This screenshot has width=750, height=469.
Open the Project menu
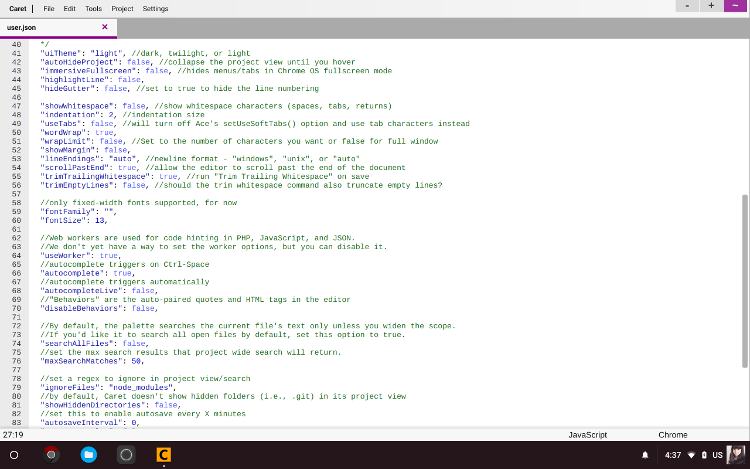122,8
